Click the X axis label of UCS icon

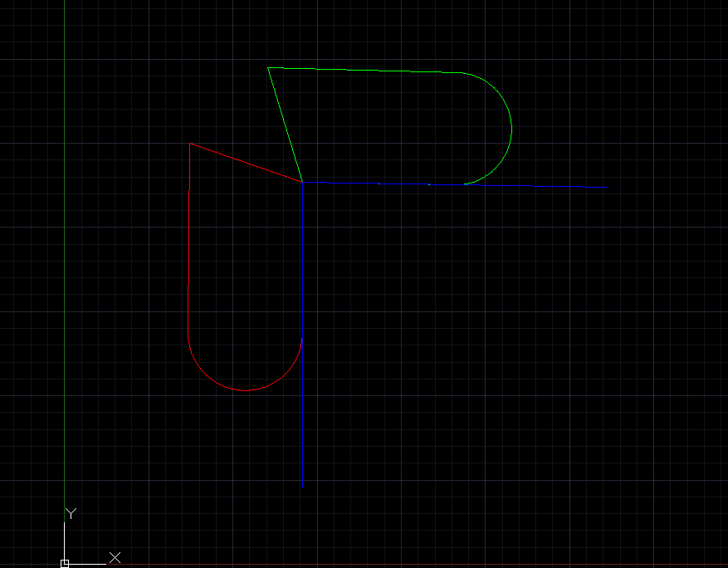pyautogui.click(x=115, y=557)
